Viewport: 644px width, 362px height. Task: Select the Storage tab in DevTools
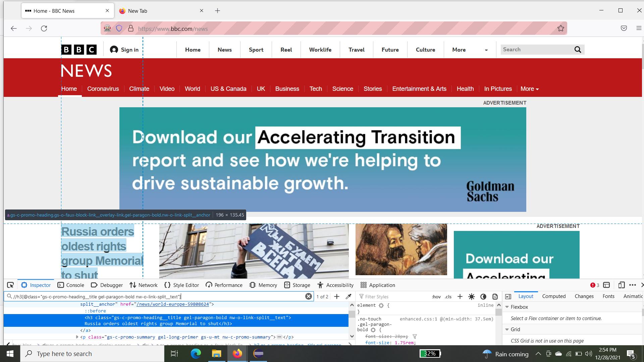pos(297,285)
